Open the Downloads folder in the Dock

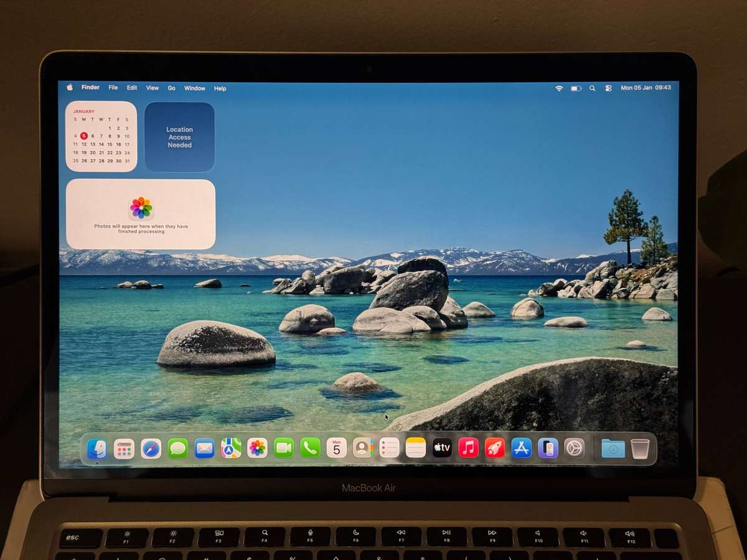[613, 449]
